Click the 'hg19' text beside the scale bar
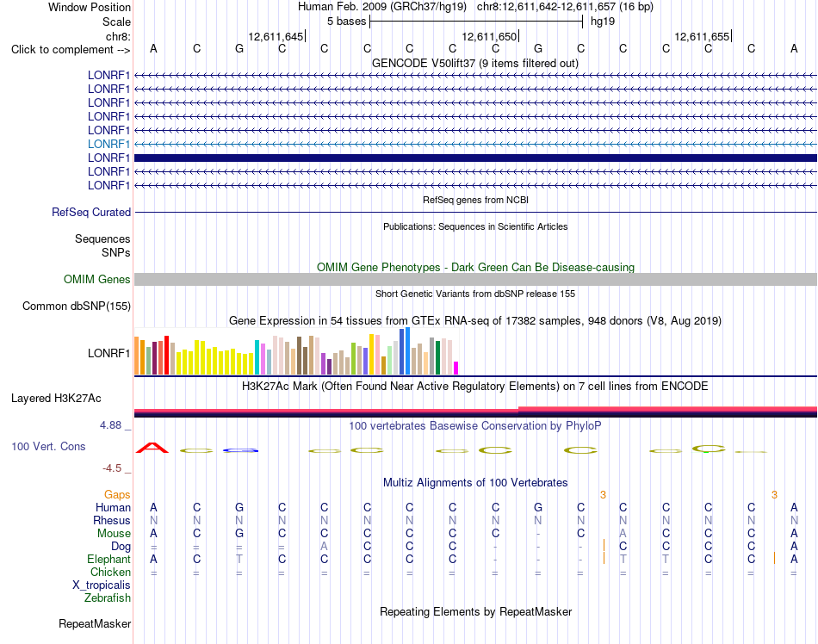The height and width of the screenshot is (644, 818). [603, 22]
